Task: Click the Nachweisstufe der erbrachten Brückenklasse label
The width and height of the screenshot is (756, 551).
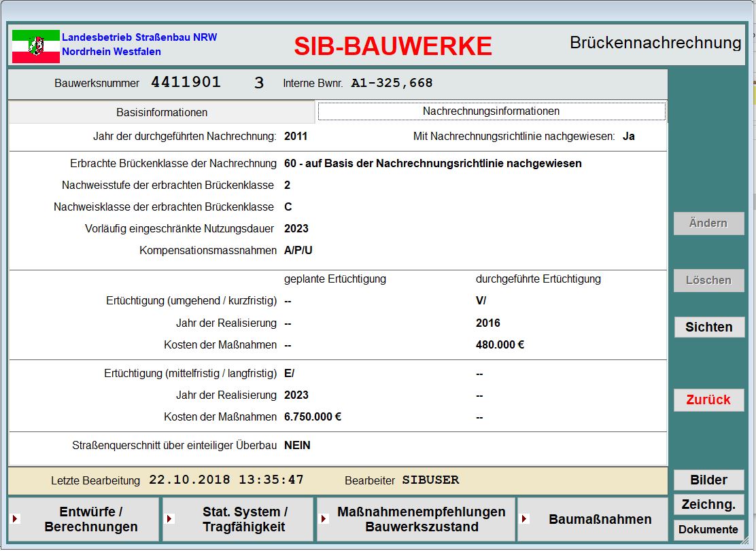Action: [168, 185]
